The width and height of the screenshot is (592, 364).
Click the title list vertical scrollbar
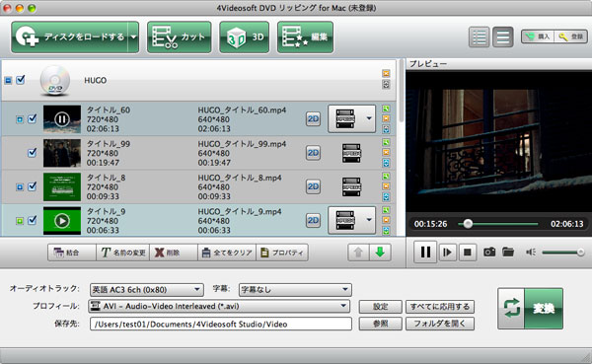coord(401,91)
